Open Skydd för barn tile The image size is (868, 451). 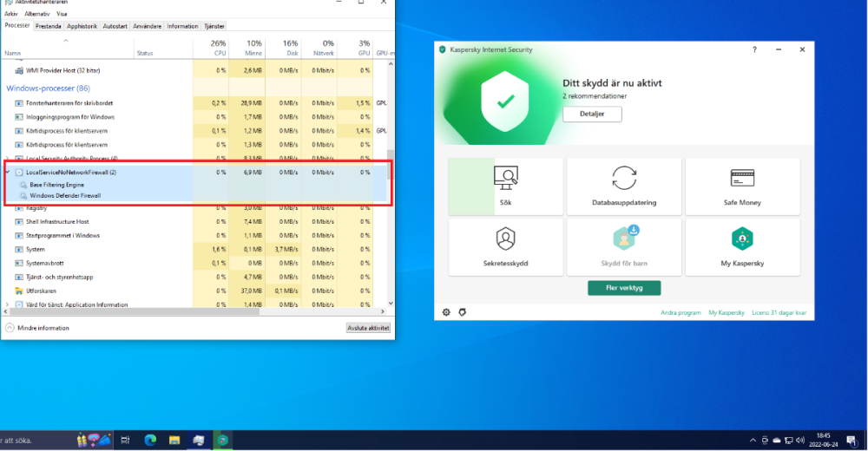624,247
